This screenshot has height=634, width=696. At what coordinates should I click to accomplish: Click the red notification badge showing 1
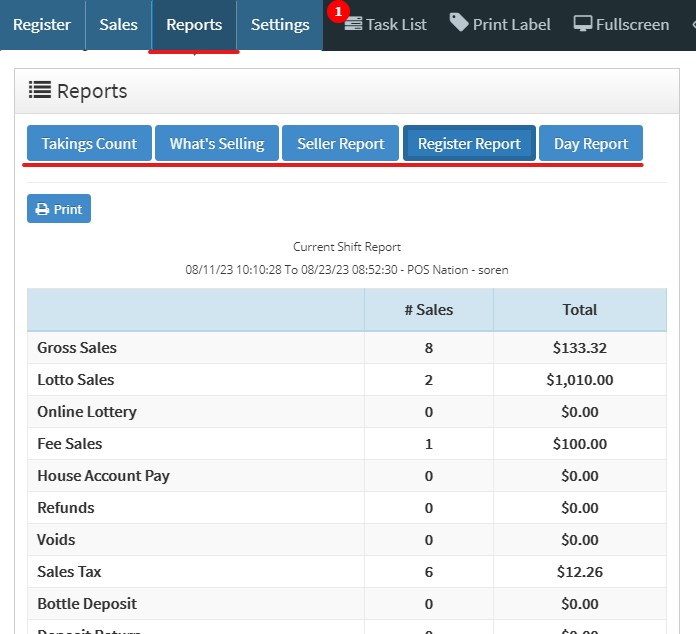(338, 12)
